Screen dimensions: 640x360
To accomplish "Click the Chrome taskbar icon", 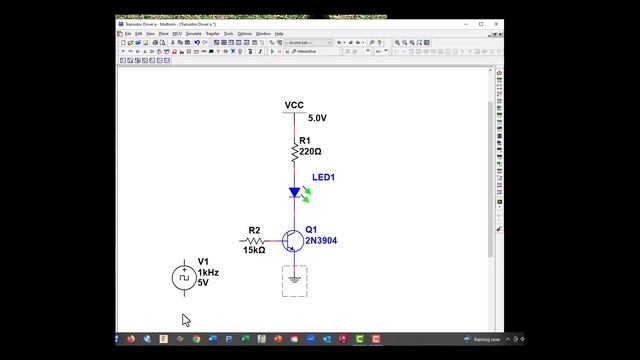I will coord(196,339).
